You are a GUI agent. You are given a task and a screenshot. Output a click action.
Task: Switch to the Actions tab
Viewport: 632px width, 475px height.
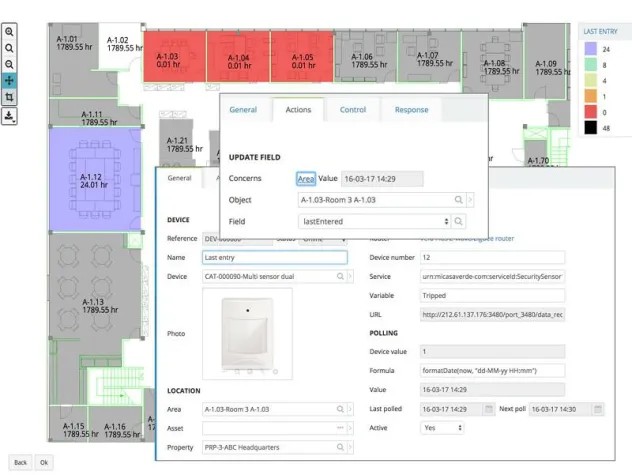click(298, 110)
